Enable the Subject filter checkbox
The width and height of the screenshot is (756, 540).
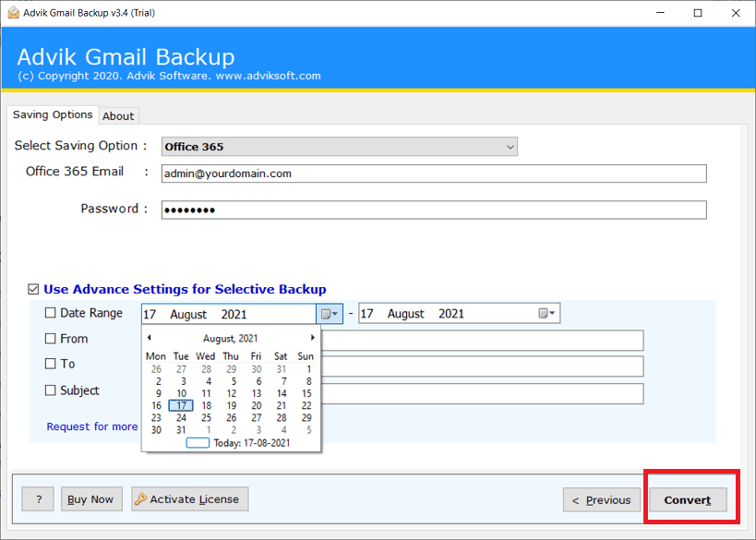pos(50,390)
